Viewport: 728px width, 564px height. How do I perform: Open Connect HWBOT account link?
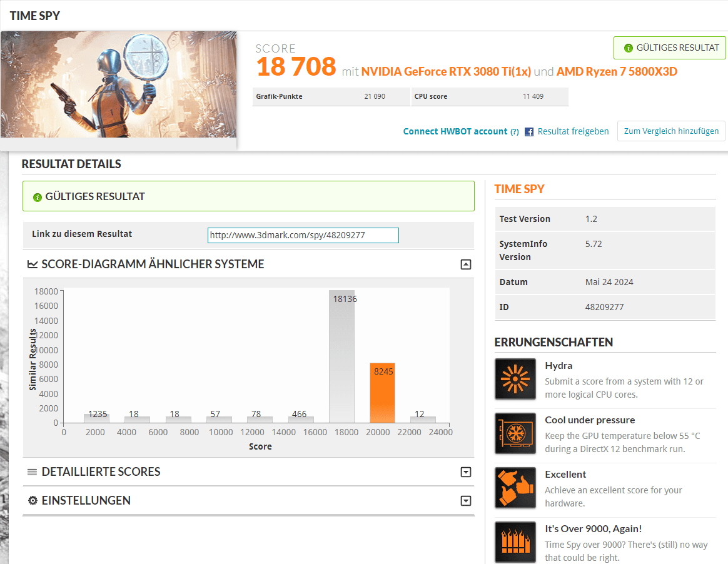coord(455,131)
